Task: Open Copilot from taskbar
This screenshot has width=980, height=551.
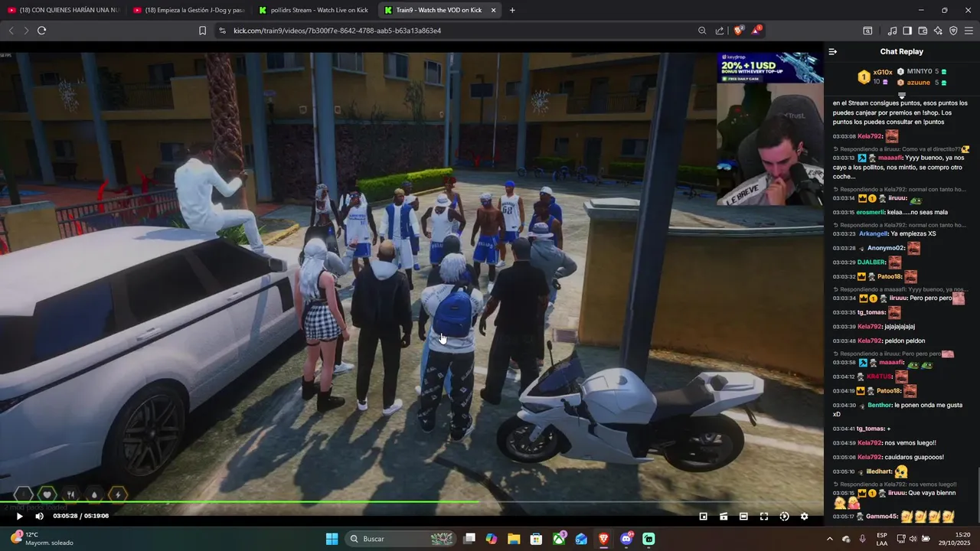Action: [492, 539]
